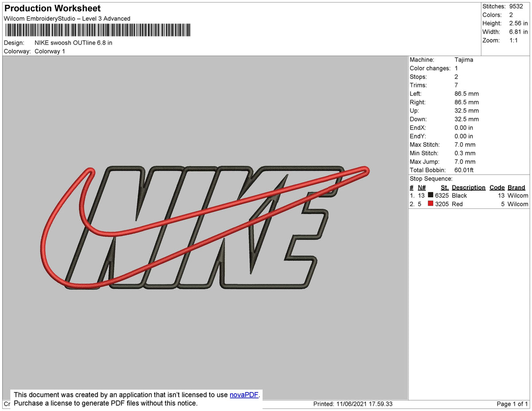The image size is (532, 411).
Task: Click the Colorway 1 label
Action: click(50, 51)
